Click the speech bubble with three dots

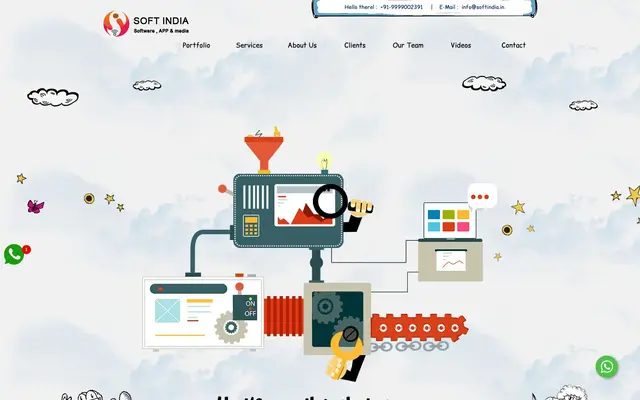point(482,196)
